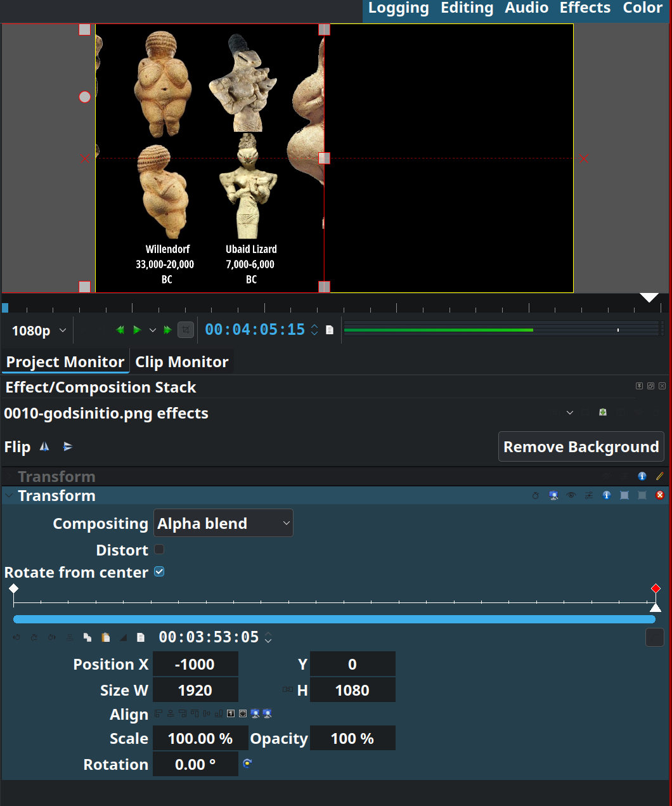Click the pencil icon on the disabled Transform effect
Viewport: 672px width, 806px height.
click(660, 476)
